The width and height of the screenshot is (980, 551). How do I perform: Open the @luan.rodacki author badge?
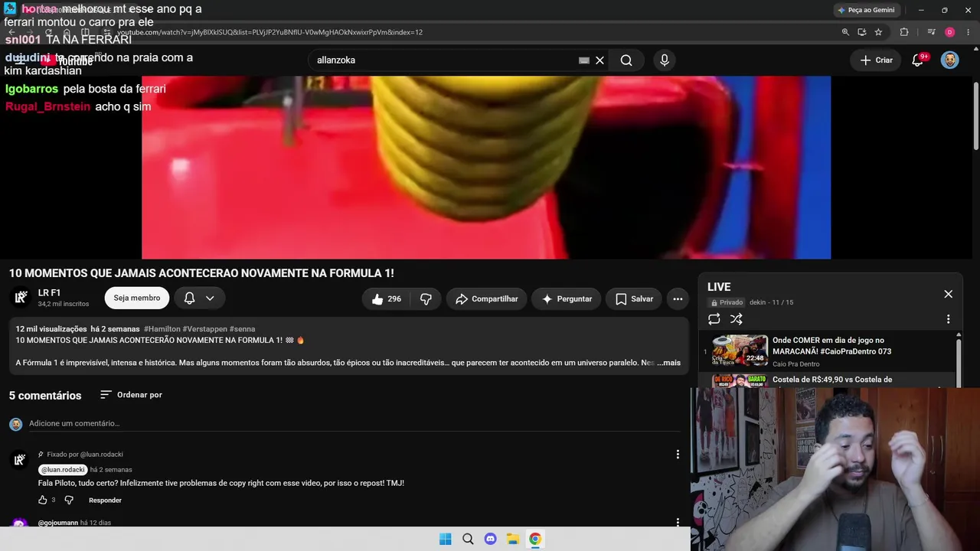63,470
